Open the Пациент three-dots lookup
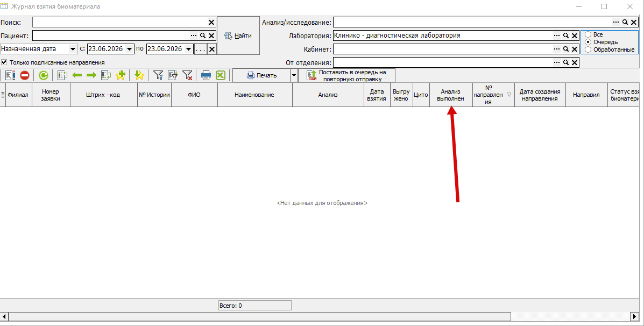The width and height of the screenshot is (644, 326). pos(194,36)
